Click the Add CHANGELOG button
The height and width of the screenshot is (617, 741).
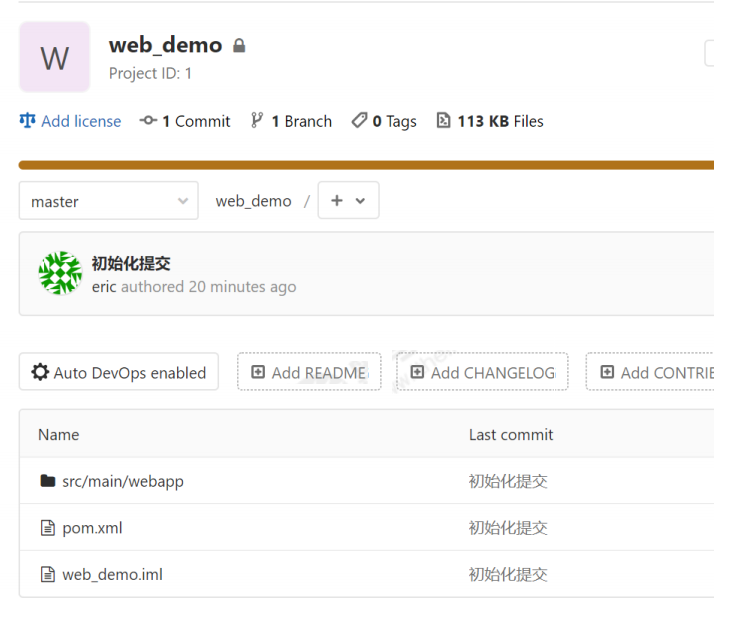pos(482,372)
